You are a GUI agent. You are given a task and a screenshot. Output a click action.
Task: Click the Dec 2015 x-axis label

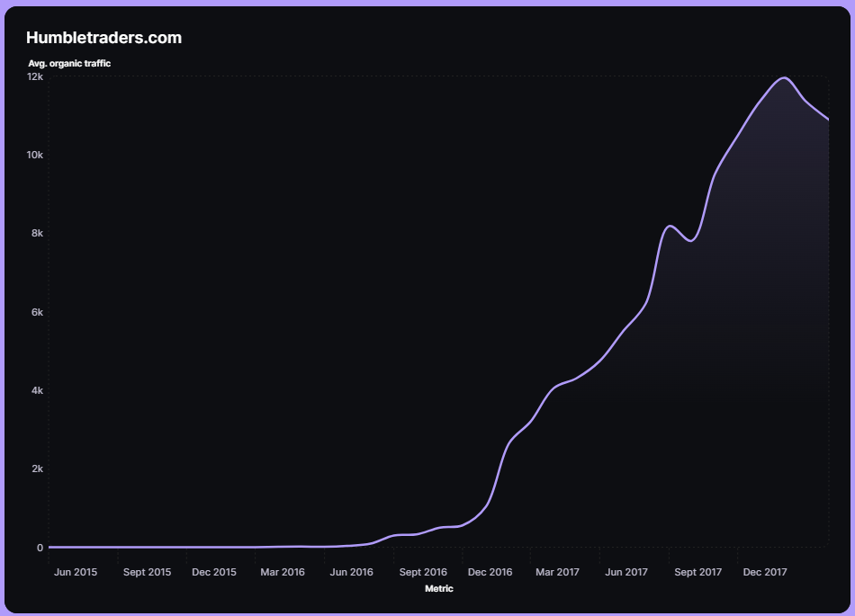tap(214, 572)
